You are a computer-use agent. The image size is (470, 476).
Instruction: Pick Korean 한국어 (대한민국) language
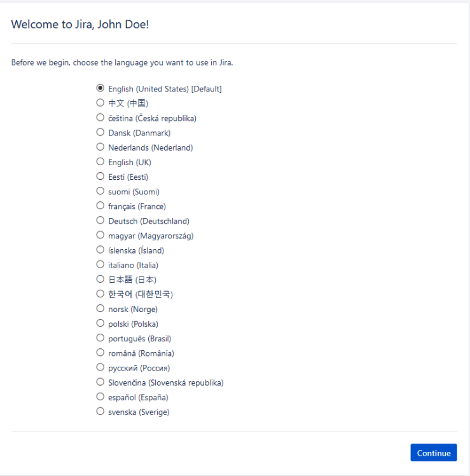pyautogui.click(x=100, y=294)
